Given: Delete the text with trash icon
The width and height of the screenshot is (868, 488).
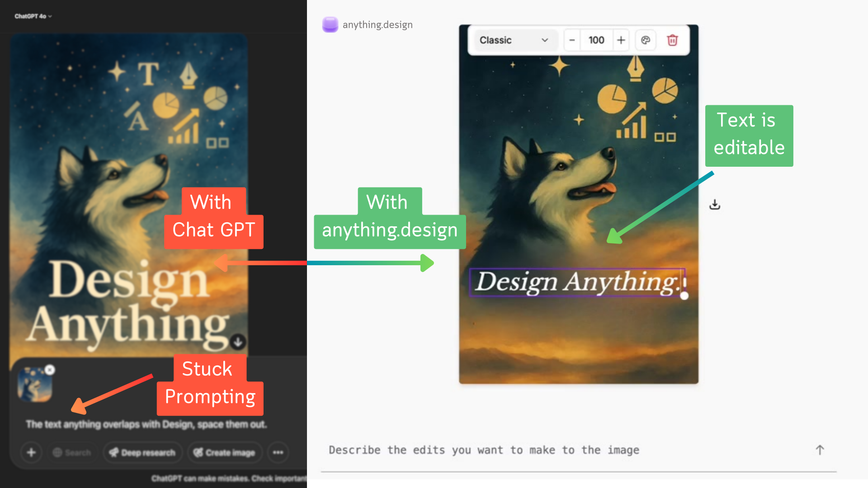Looking at the screenshot, I should click(x=672, y=40).
